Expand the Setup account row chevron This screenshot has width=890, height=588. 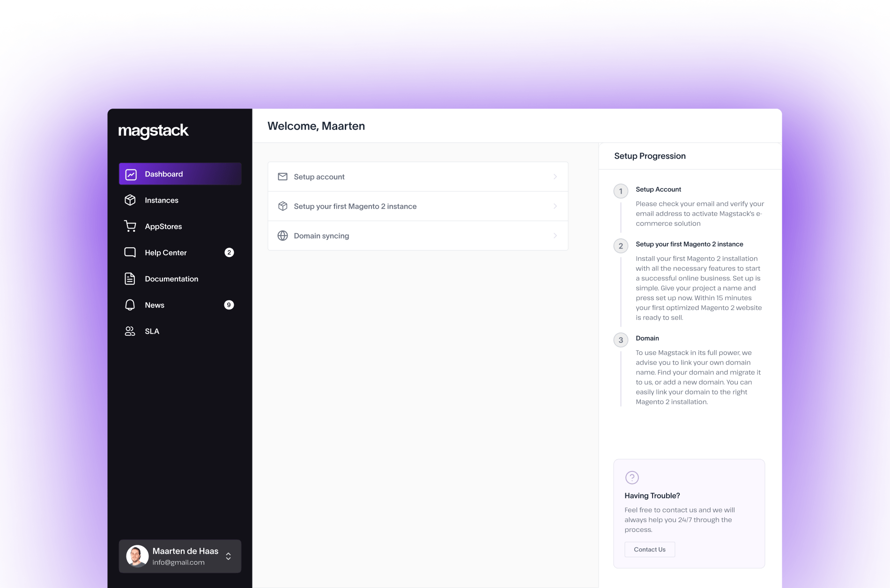click(555, 176)
